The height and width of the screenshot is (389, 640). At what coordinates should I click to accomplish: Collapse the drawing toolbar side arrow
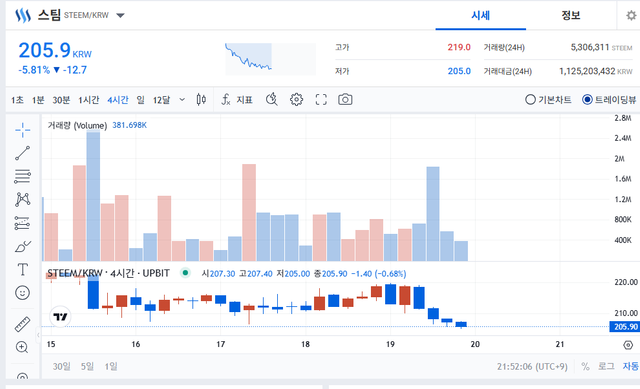(x=38, y=335)
